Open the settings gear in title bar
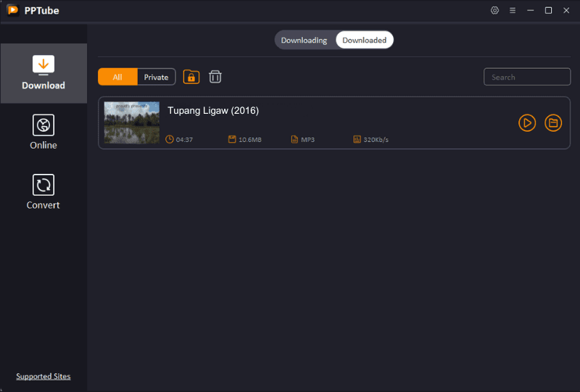The width and height of the screenshot is (580, 392). click(x=495, y=10)
